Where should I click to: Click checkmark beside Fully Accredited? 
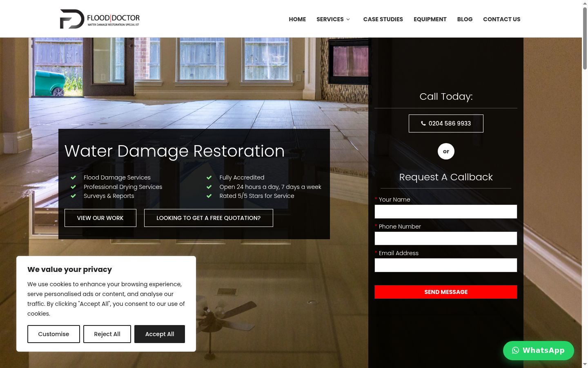[209, 177]
